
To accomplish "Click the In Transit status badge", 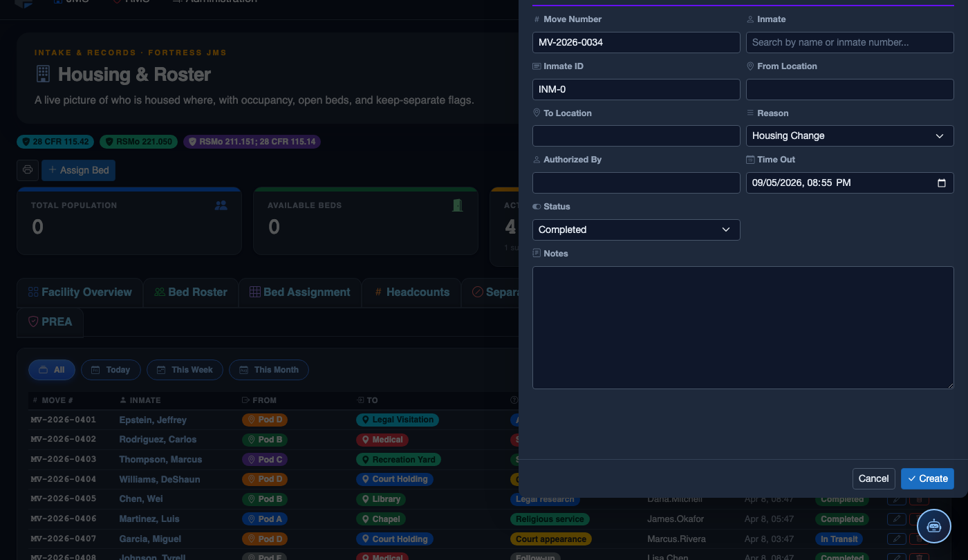I will point(839,539).
